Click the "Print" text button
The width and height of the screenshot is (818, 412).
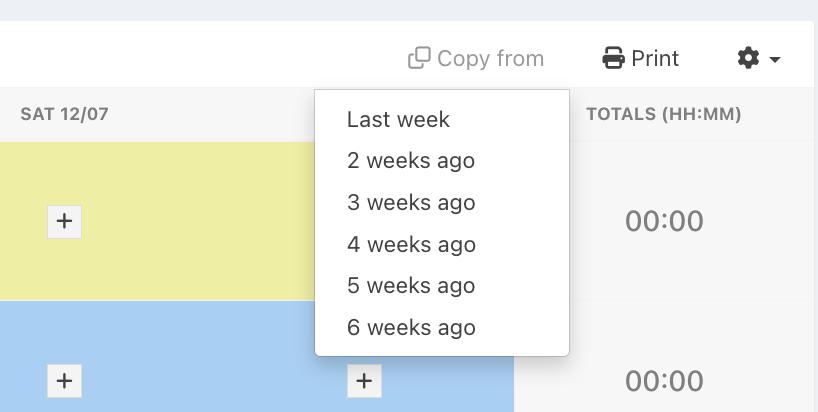655,58
